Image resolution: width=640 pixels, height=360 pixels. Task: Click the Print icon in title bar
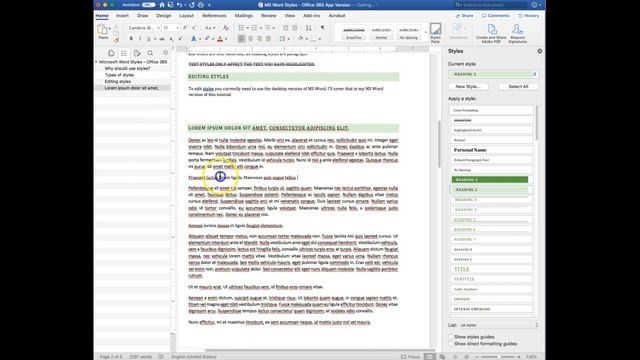coord(201,5)
